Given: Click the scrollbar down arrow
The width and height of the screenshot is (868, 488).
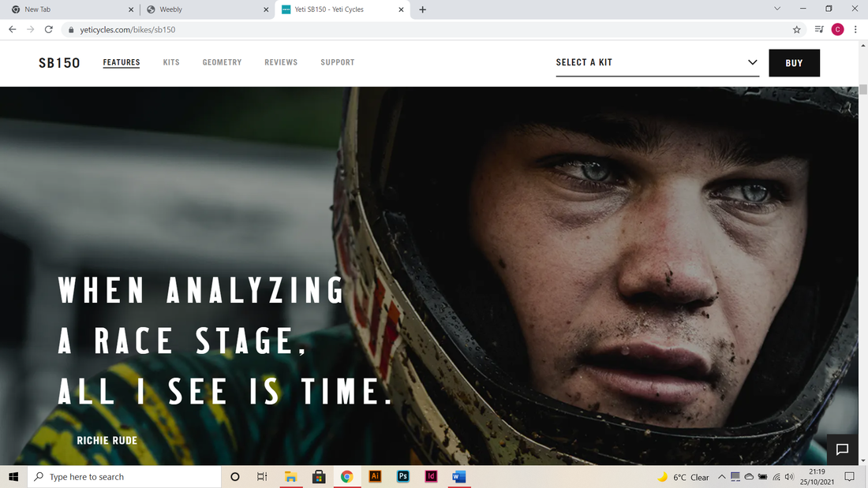Looking at the screenshot, I should (862, 460).
